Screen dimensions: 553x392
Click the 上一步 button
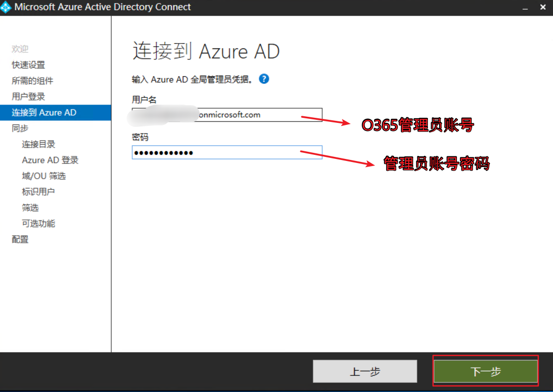(x=364, y=371)
